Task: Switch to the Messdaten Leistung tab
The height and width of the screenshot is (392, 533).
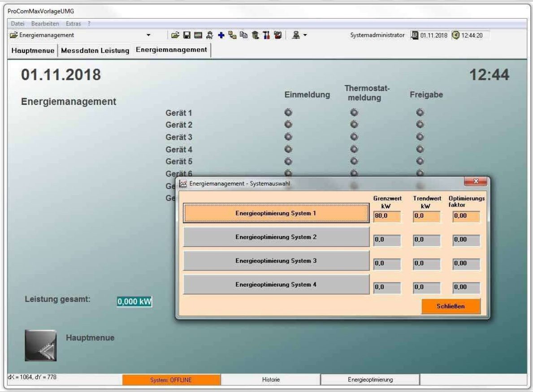Action: [95, 51]
